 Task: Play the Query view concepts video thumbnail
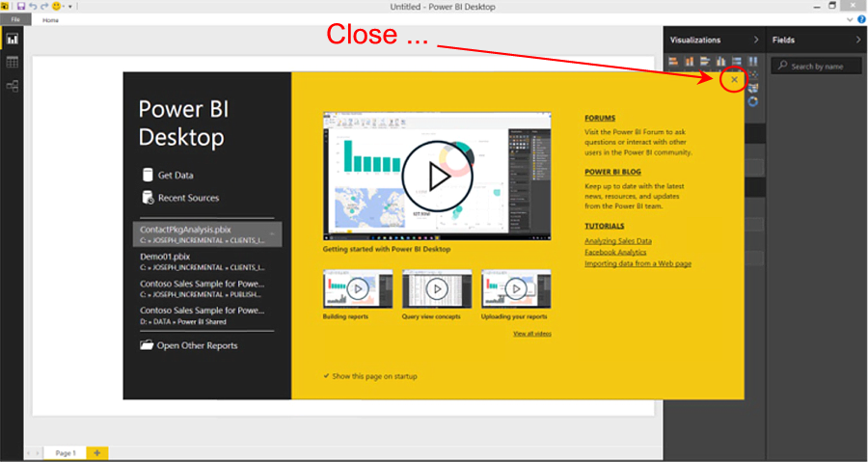click(437, 288)
